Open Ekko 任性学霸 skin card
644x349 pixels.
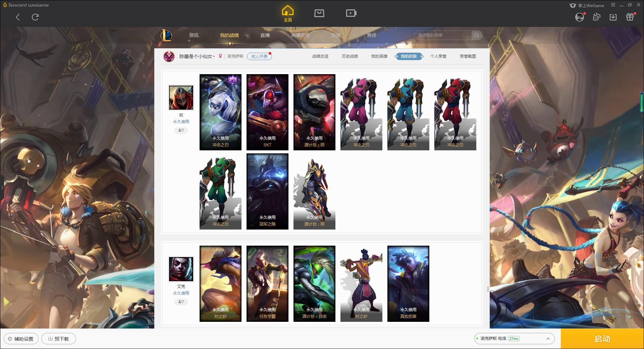267,284
